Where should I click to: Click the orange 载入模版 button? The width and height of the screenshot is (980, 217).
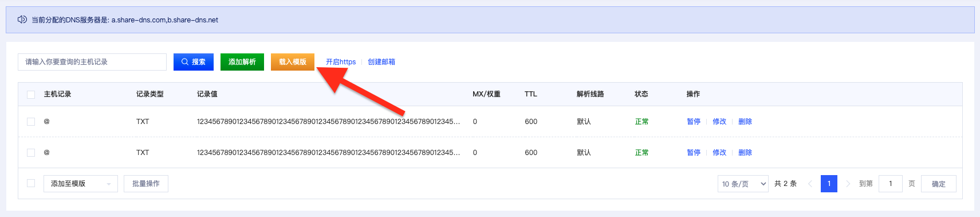[x=293, y=62]
